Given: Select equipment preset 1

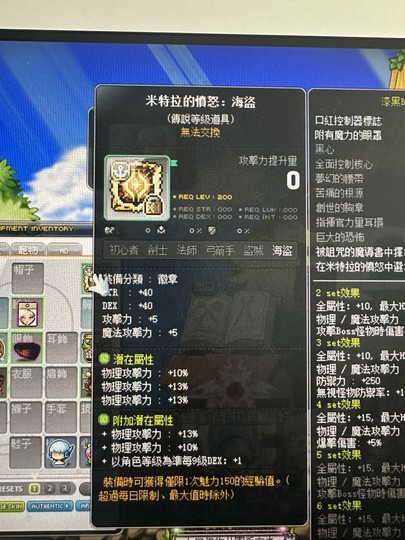Looking at the screenshot, I should click(34, 489).
